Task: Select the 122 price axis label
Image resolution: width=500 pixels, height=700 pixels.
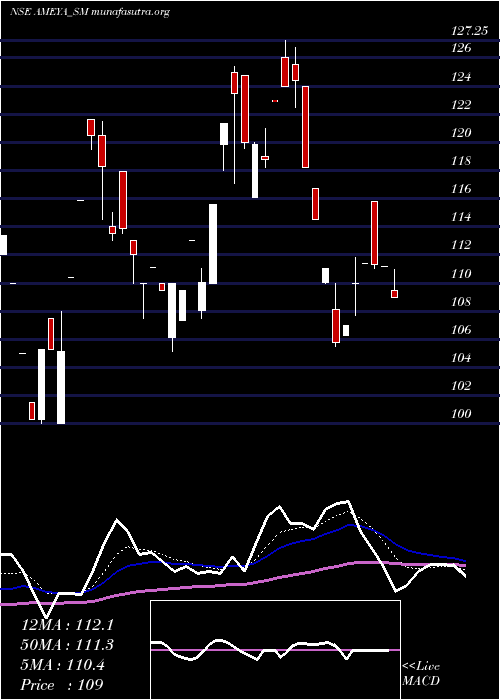Action: (x=461, y=105)
